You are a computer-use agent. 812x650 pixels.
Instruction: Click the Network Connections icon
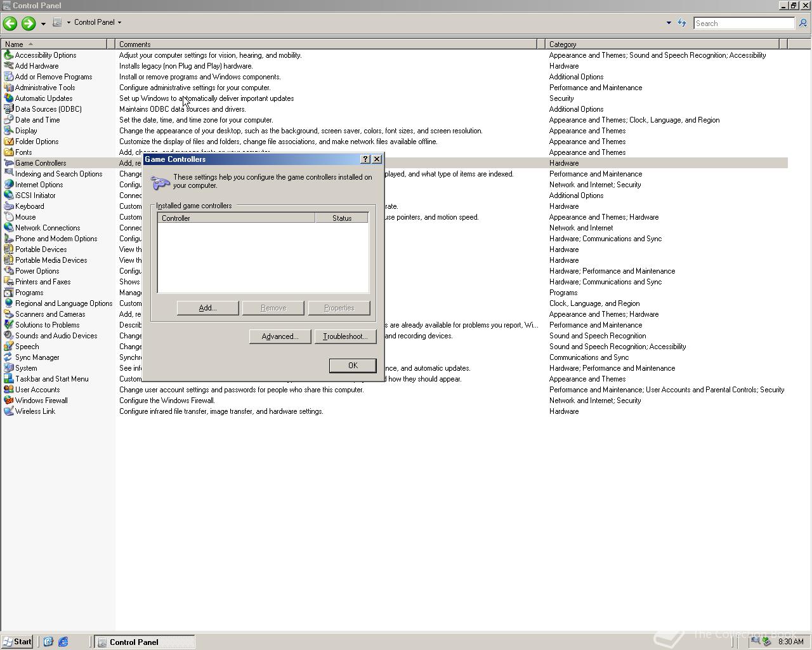8,228
